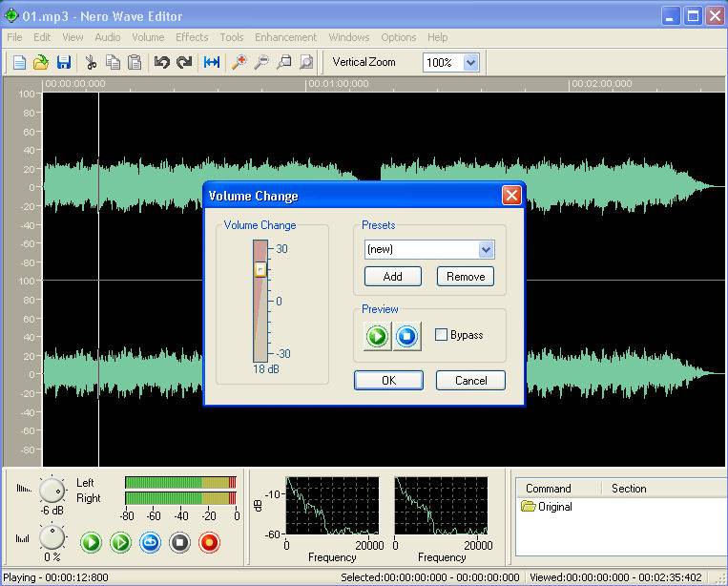The image size is (728, 586).
Task: Stop preview in Volume Change dialog
Action: pyautogui.click(x=407, y=336)
